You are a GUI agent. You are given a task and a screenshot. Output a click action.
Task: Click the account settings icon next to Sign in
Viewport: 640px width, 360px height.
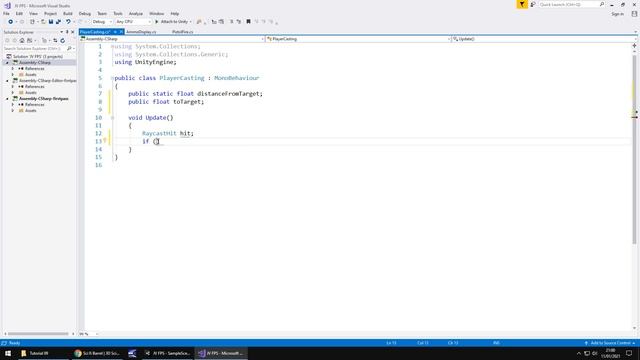(x=634, y=14)
